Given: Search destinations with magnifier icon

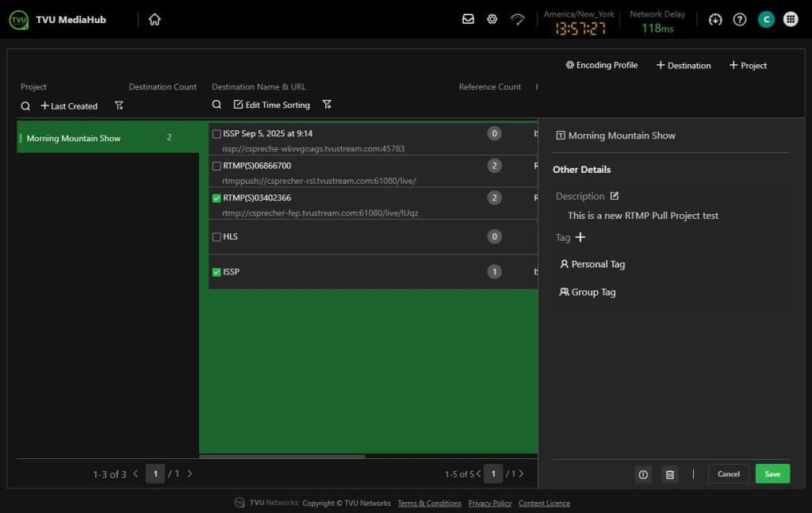Looking at the screenshot, I should [216, 105].
